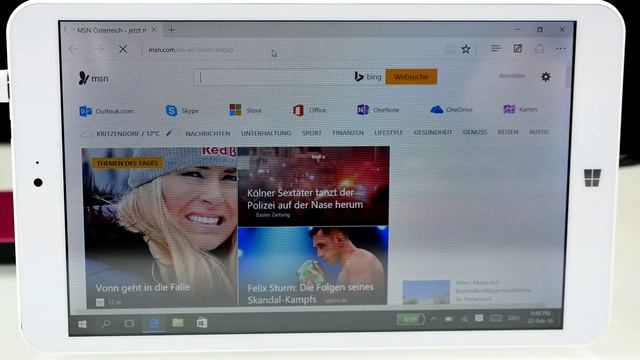The width and height of the screenshot is (640, 360).
Task: Open the SPORT menu item
Action: (311, 133)
